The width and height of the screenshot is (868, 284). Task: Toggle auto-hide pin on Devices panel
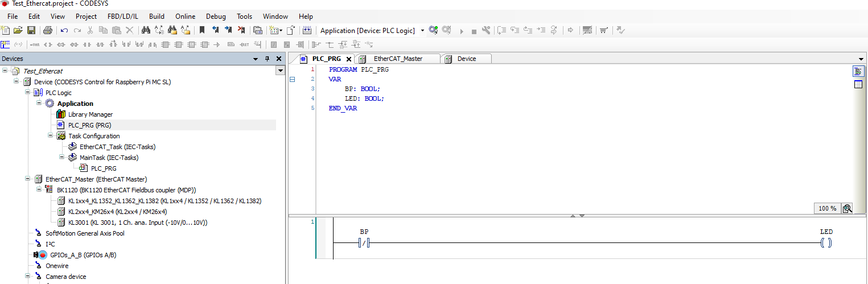point(267,59)
